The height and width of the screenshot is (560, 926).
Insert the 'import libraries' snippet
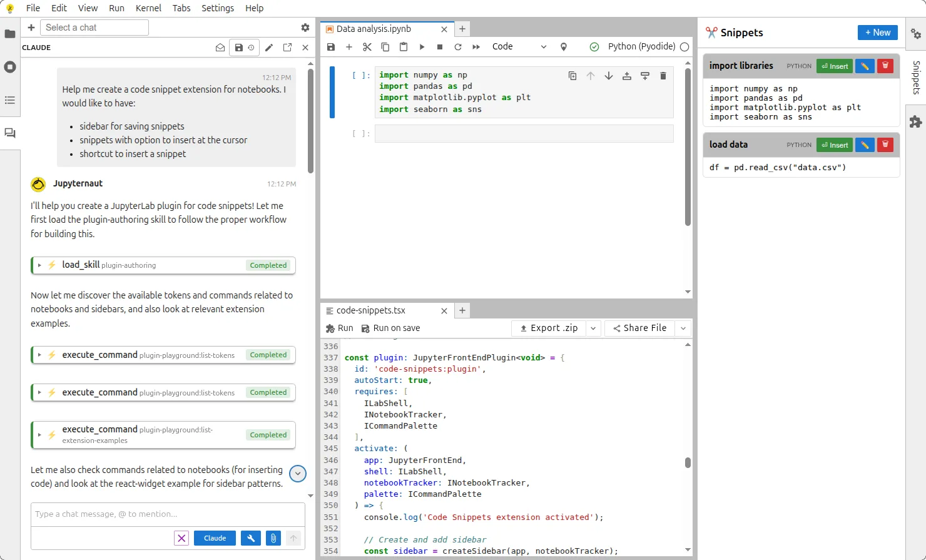[835, 66]
